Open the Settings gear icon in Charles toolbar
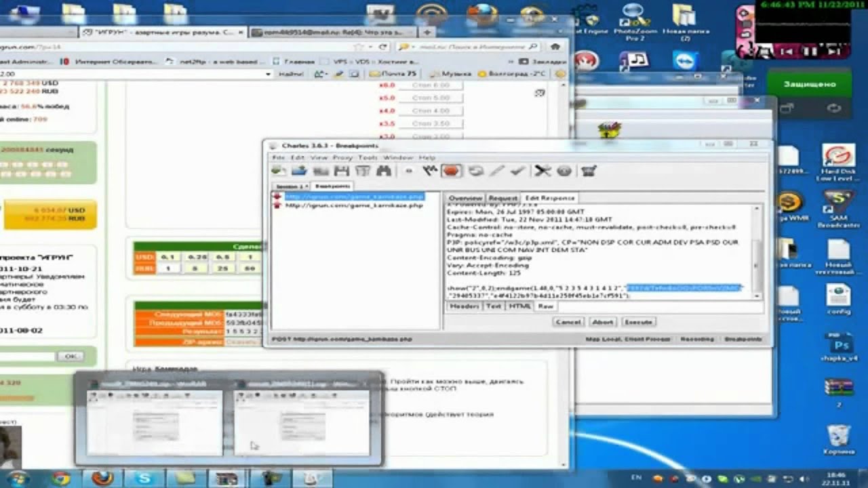 pyautogui.click(x=564, y=171)
